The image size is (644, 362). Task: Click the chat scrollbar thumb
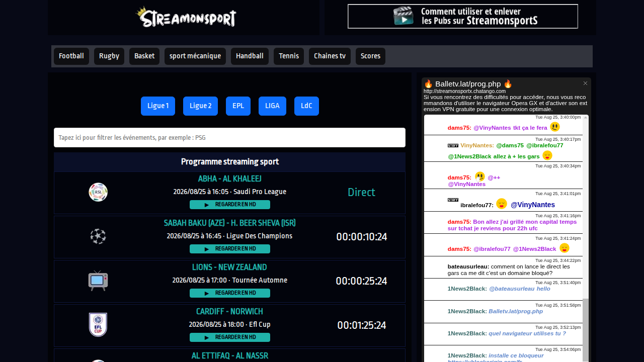click(x=586, y=330)
